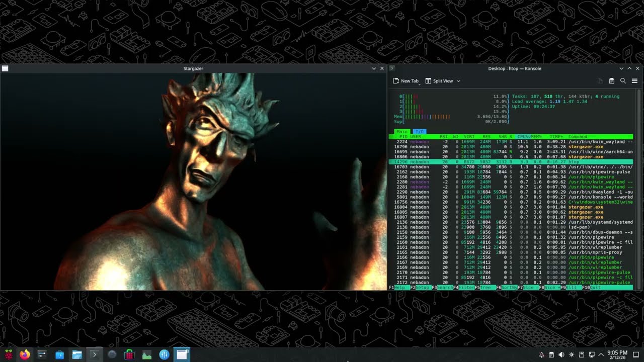Open Konsole's search (magnifier) icon

tap(623, 81)
